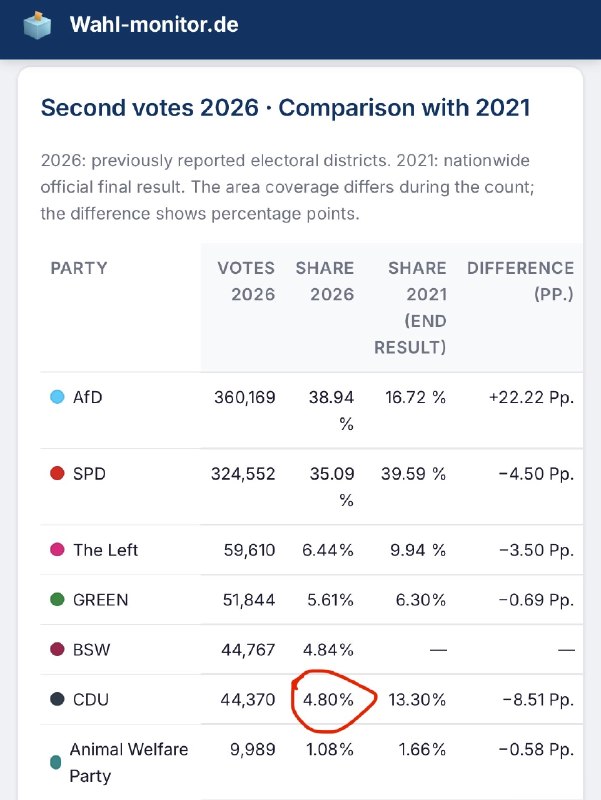Click the +22.22 Pp. difference value
The width and height of the screenshot is (601, 800).
pyautogui.click(x=531, y=397)
